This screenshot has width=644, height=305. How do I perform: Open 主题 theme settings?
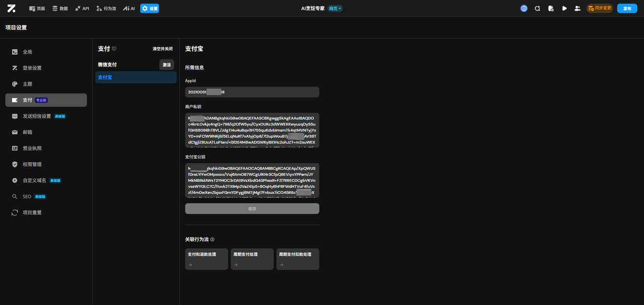click(46, 84)
